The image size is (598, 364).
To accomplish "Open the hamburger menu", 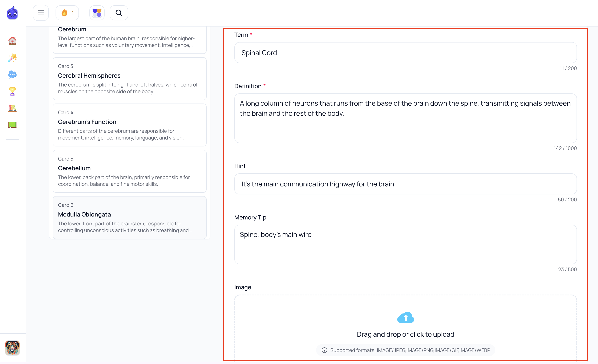I will (x=41, y=13).
